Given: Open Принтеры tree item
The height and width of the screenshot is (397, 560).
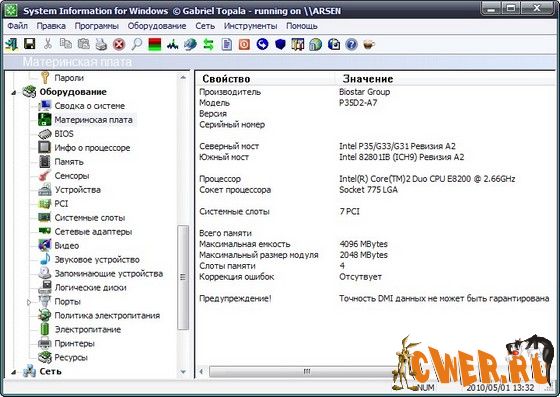Looking at the screenshot, I should coord(74,343).
